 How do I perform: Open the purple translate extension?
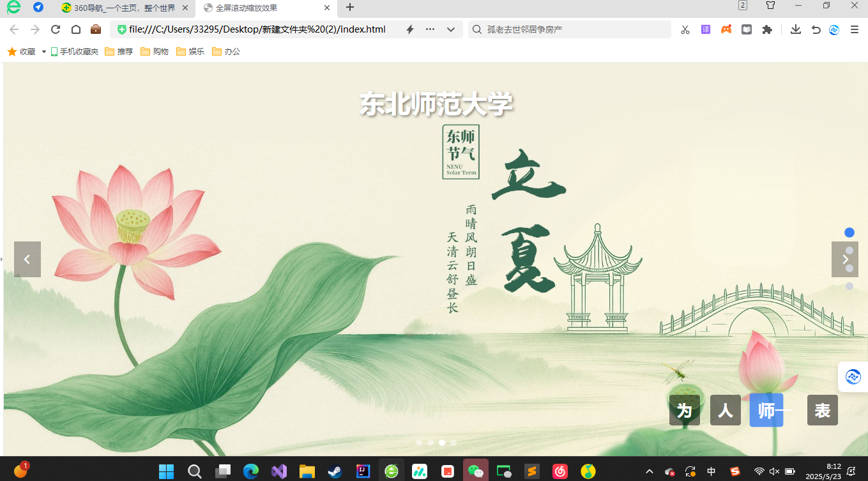[x=706, y=29]
